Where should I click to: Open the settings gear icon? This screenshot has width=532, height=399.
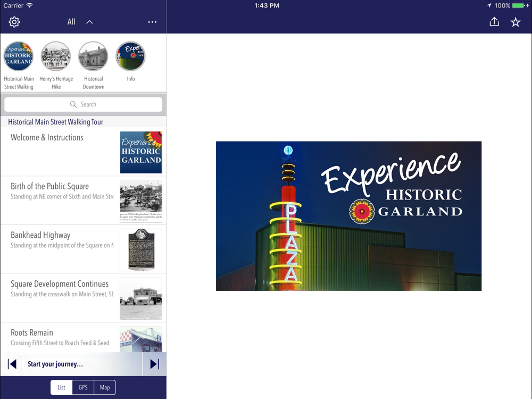click(x=14, y=22)
